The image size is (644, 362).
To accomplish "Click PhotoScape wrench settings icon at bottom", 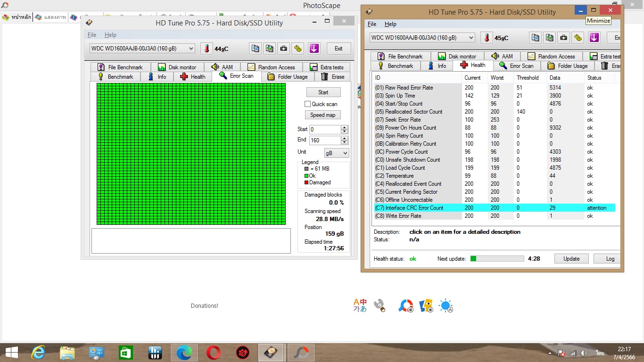I will tap(380, 305).
